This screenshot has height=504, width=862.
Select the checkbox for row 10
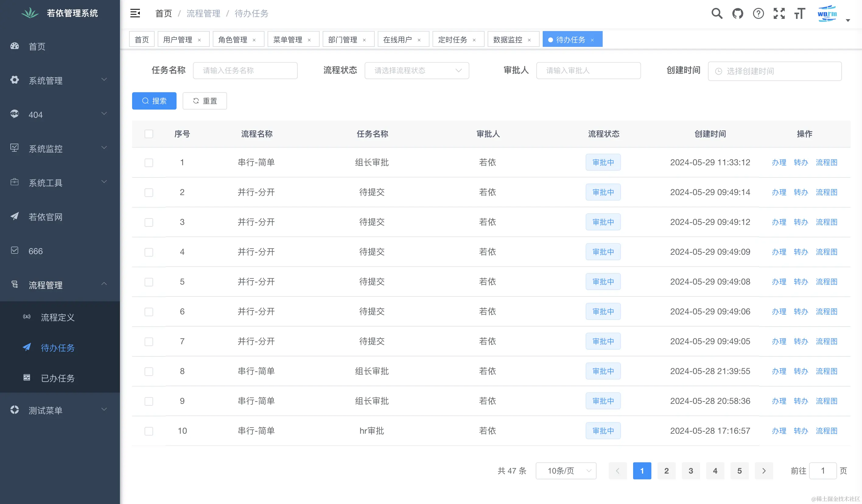(149, 431)
